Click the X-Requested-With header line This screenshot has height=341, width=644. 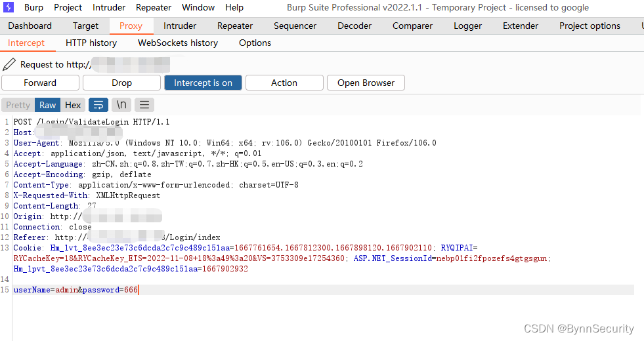click(87, 195)
